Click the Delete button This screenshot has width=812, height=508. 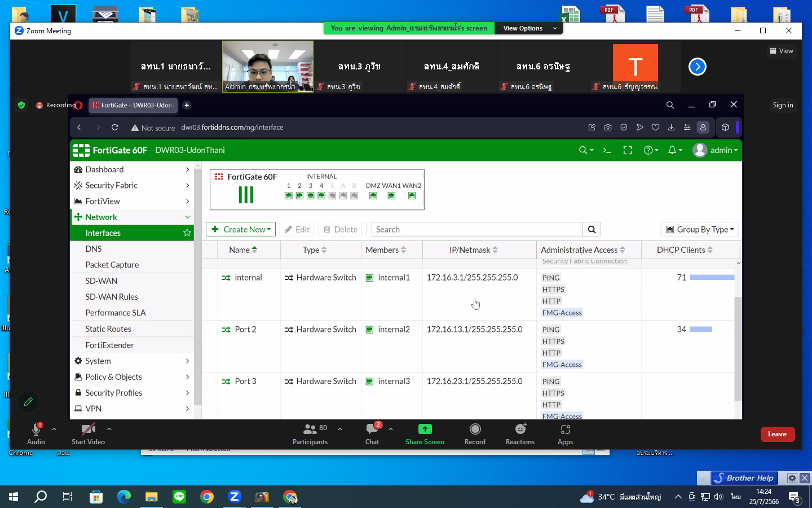click(341, 229)
